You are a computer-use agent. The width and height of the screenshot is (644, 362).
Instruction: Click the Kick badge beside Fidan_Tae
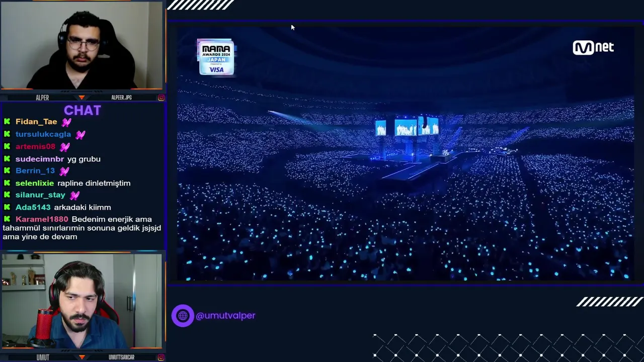7,122
